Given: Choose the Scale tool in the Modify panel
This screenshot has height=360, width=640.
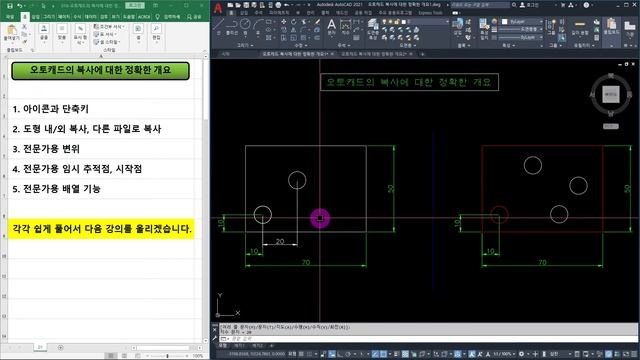Looking at the screenshot, I should (294, 38).
